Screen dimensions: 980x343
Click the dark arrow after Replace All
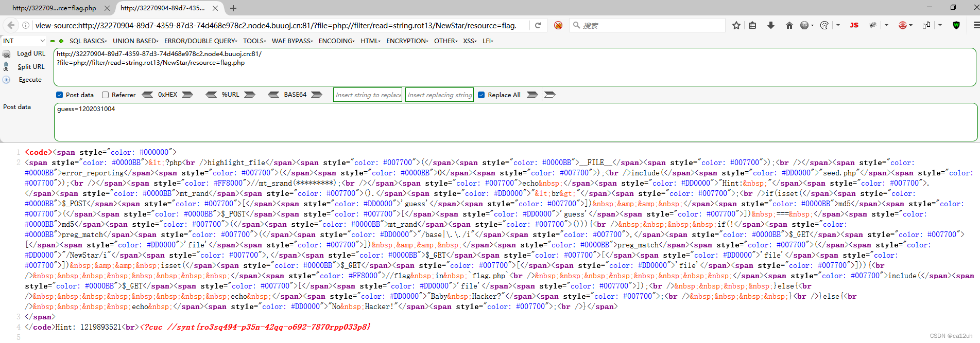[x=532, y=95]
